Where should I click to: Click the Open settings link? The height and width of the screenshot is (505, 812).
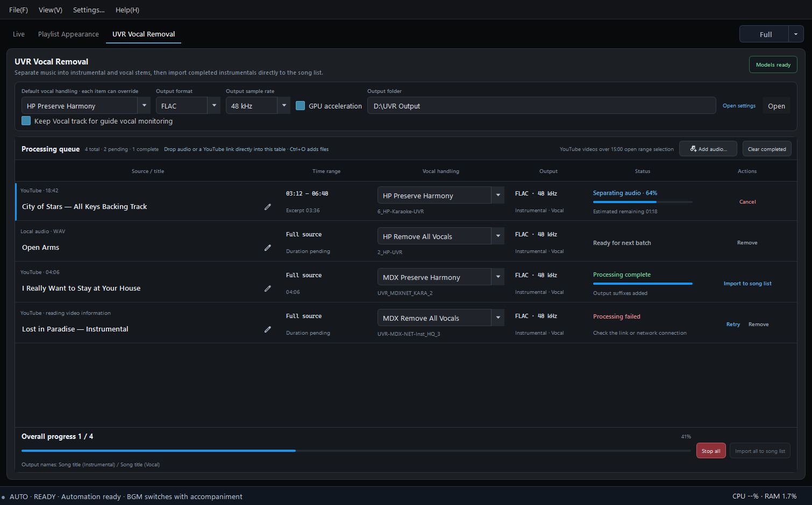pyautogui.click(x=739, y=106)
